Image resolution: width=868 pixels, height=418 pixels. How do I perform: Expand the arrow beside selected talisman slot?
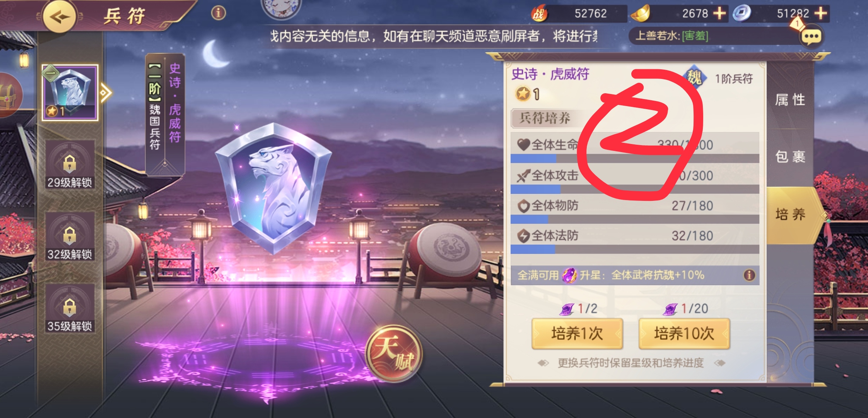106,93
